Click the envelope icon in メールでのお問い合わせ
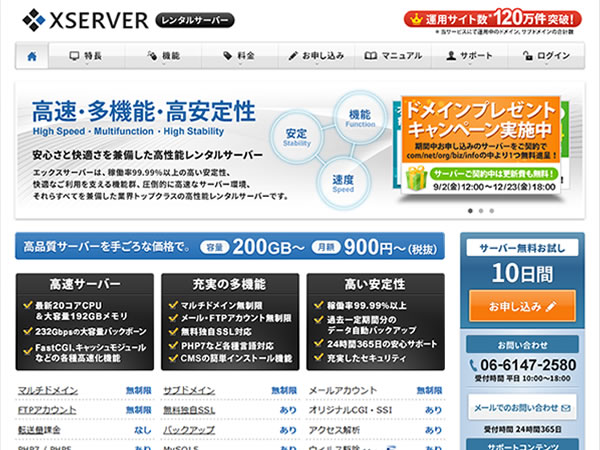This screenshot has height=450, width=600. pos(566,408)
